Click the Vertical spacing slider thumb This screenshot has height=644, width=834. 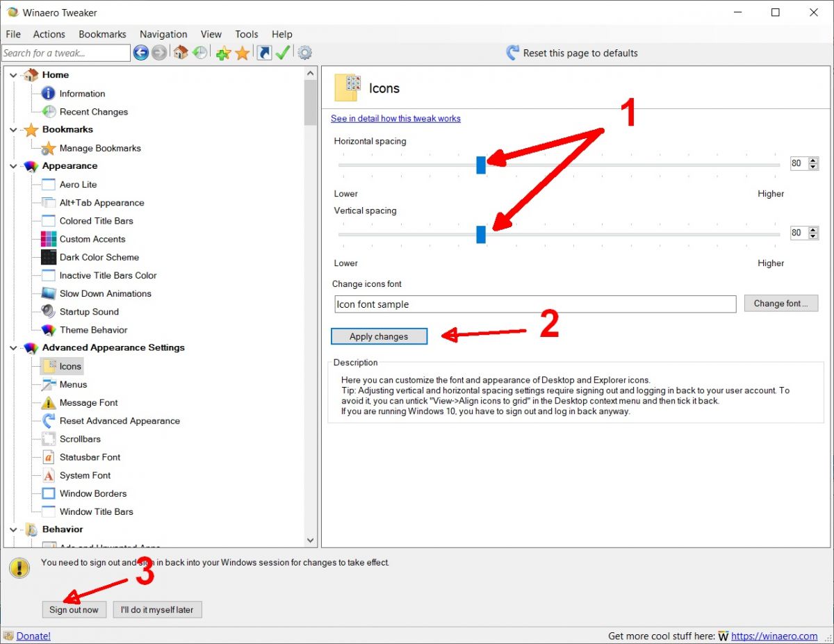click(x=481, y=234)
